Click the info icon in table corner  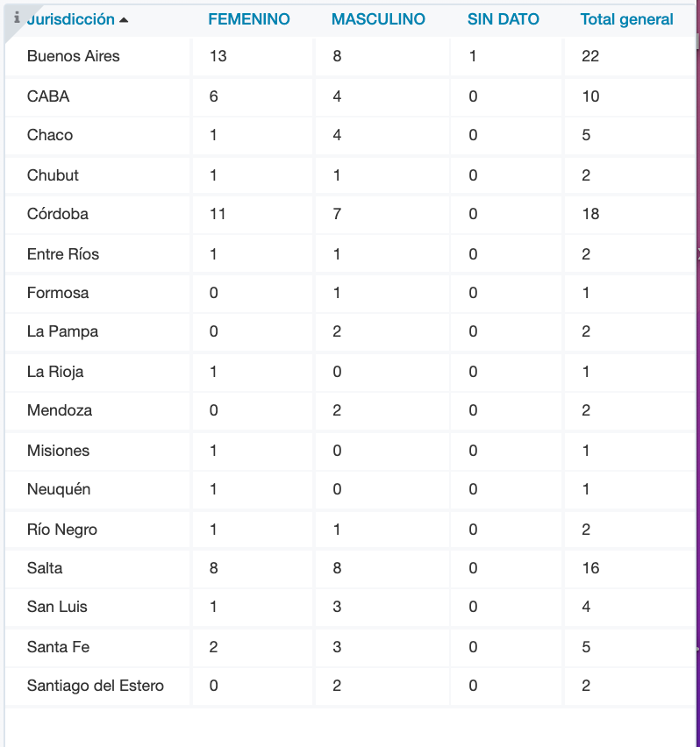pyautogui.click(x=17, y=18)
